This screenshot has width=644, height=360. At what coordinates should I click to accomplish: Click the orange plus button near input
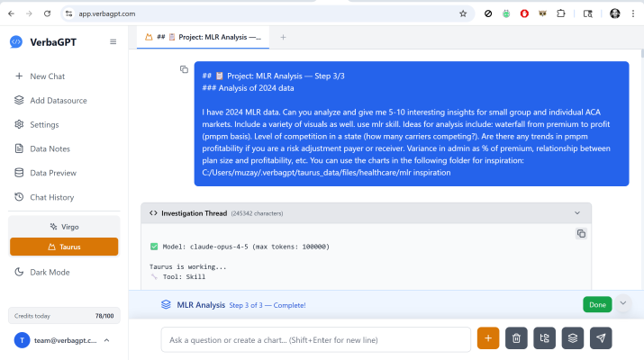click(x=488, y=338)
